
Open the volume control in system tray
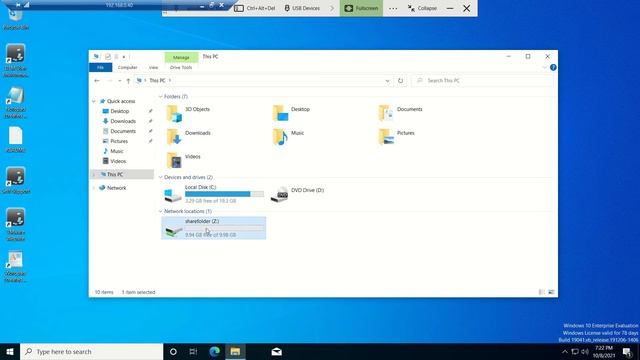click(585, 352)
